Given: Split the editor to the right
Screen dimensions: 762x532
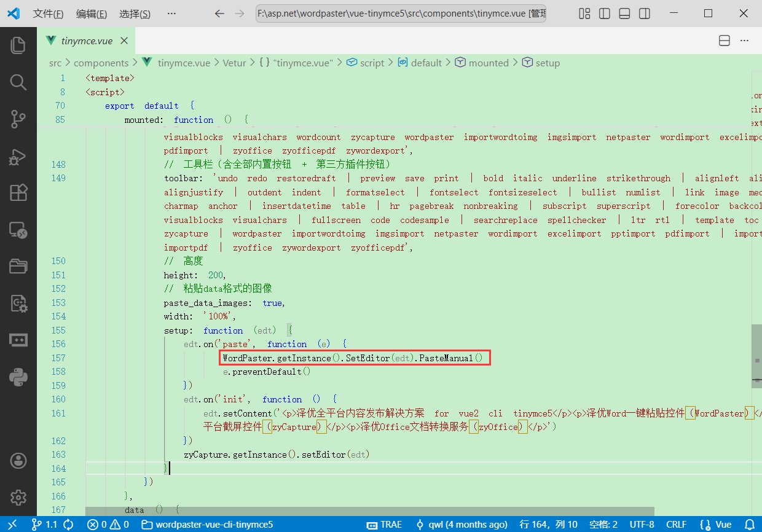Looking at the screenshot, I should point(725,41).
